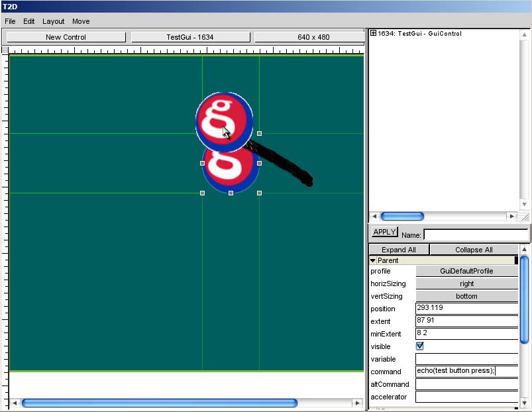The width and height of the screenshot is (532, 412).
Task: Click the tree panel scroll down arrow
Action: [524, 205]
